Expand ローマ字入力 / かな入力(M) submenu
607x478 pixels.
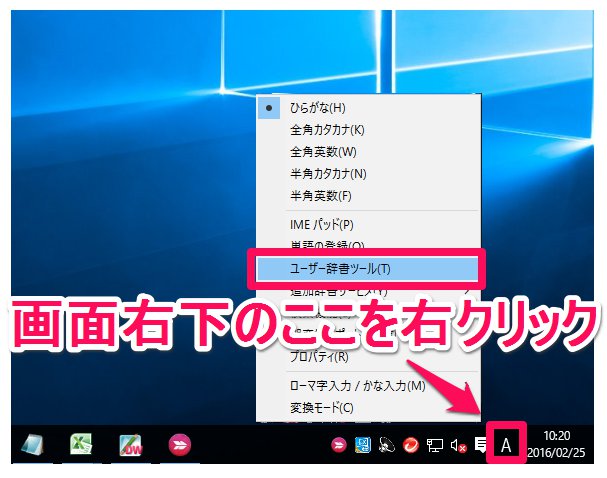369,386
